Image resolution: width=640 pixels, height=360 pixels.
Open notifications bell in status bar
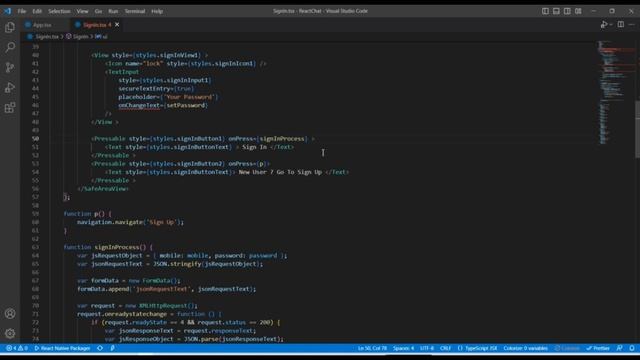[x=632, y=348]
